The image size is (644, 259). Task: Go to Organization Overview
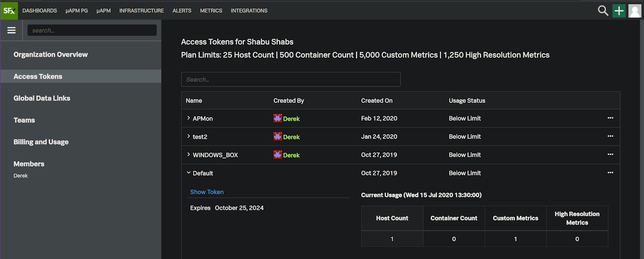coord(50,54)
